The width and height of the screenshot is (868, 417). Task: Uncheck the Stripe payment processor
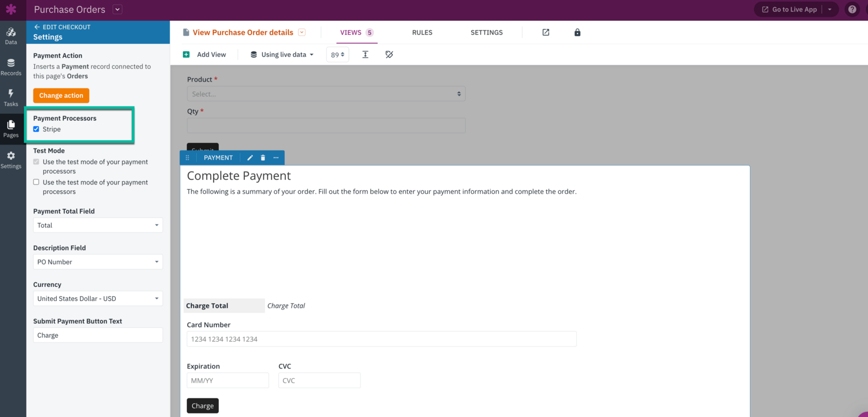(x=36, y=129)
